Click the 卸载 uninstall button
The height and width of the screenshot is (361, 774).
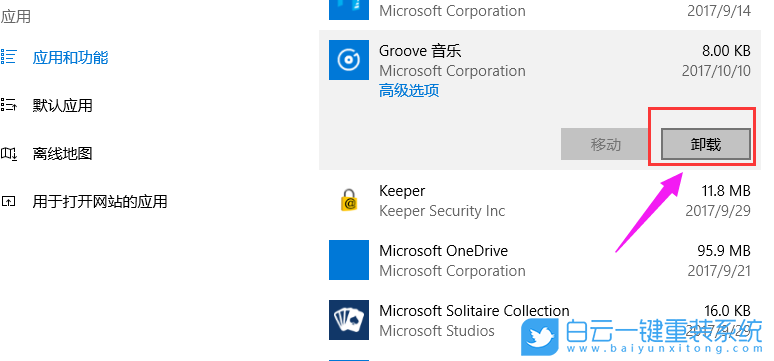[x=705, y=144]
